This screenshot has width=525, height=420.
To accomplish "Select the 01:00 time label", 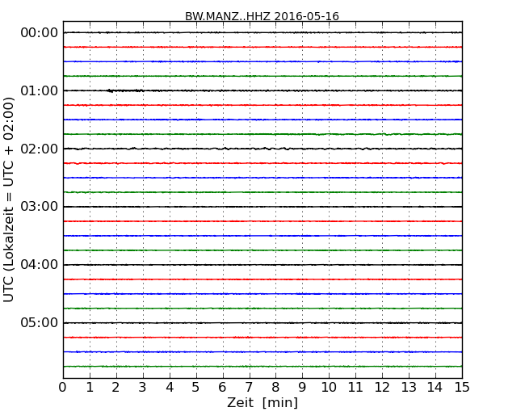I will coord(40,90).
